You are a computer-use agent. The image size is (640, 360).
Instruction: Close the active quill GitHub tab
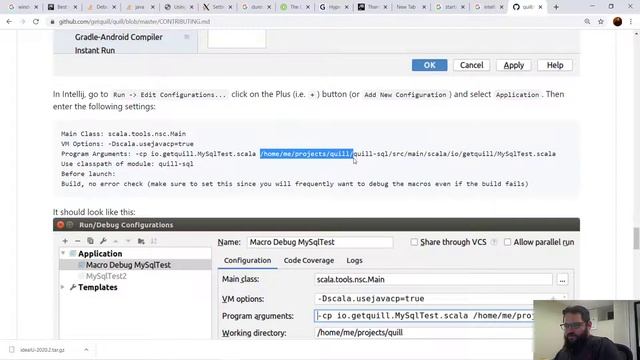pos(540,7)
